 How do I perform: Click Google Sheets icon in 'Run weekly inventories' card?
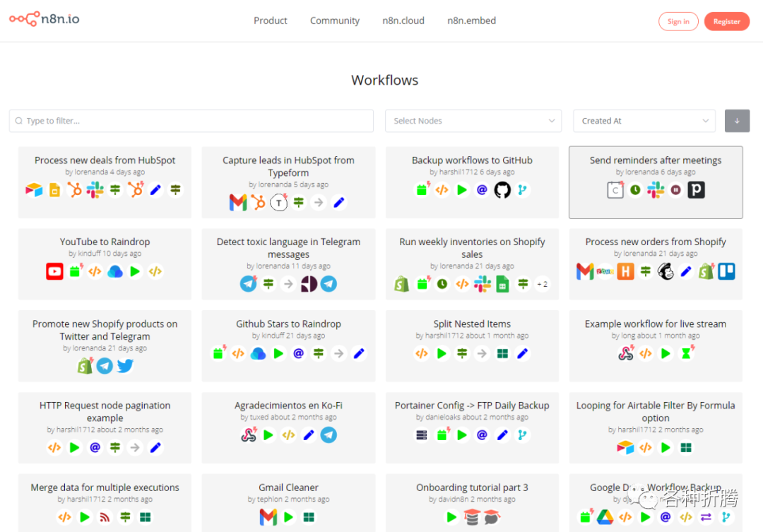click(502, 284)
